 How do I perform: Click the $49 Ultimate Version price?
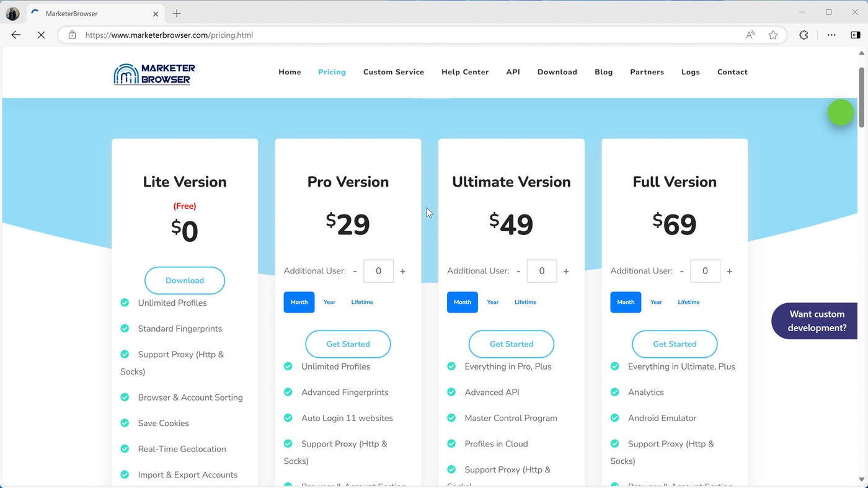[511, 224]
